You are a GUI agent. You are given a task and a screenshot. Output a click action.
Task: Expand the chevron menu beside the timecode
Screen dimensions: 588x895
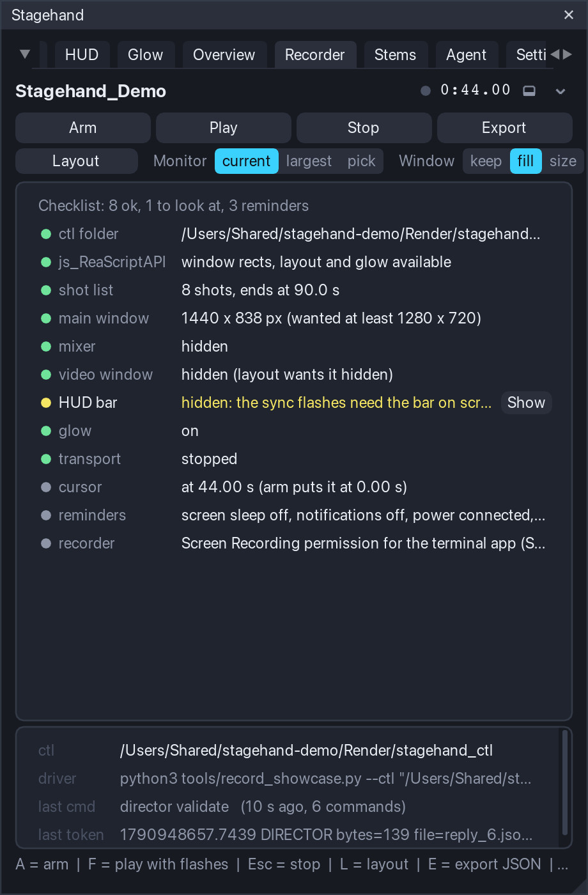561,91
